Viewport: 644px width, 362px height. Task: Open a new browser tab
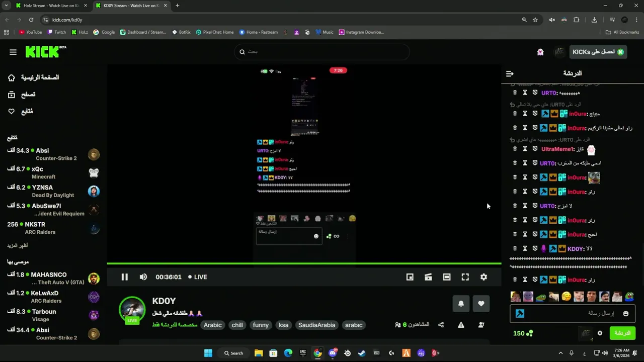pyautogui.click(x=177, y=6)
